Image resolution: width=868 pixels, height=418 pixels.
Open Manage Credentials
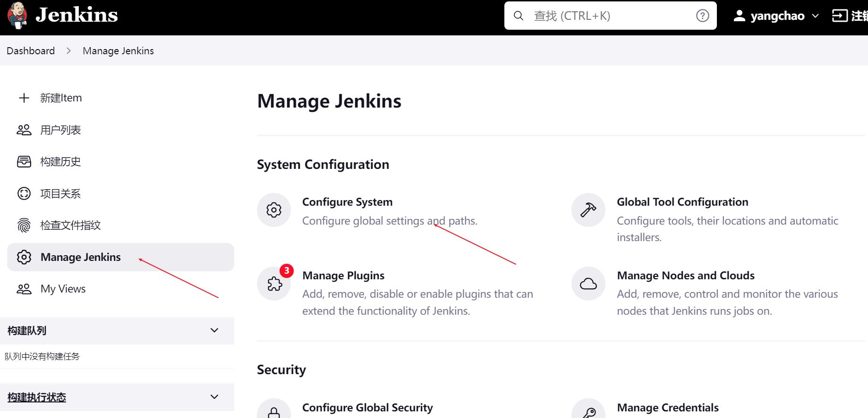tap(668, 408)
